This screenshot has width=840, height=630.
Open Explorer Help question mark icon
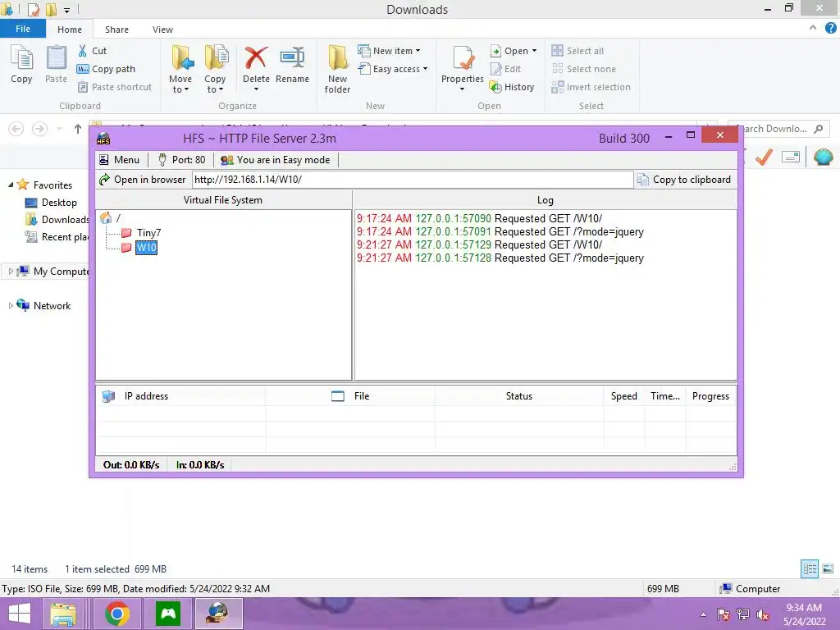(x=830, y=29)
